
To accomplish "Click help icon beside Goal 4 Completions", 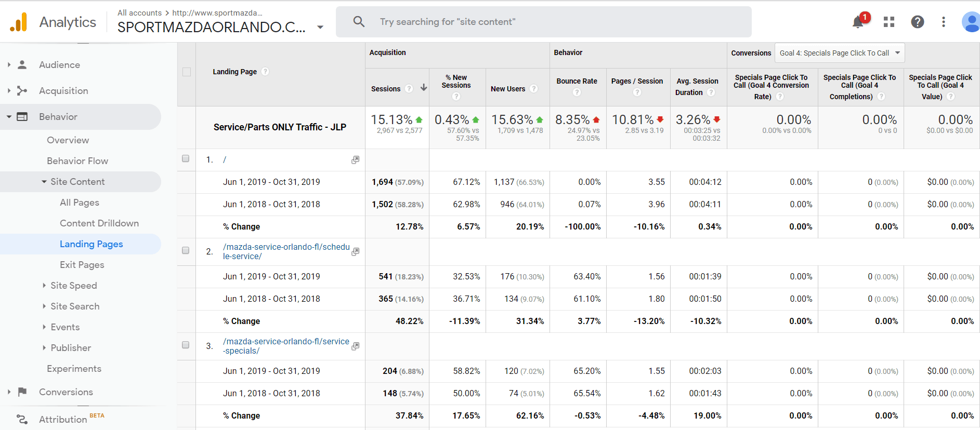I will [881, 97].
